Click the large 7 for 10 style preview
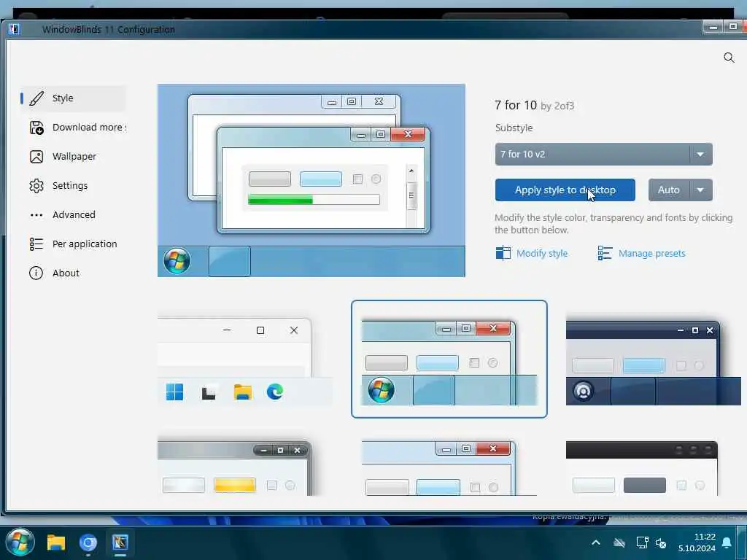Viewport: 747px width, 560px height. click(311, 181)
